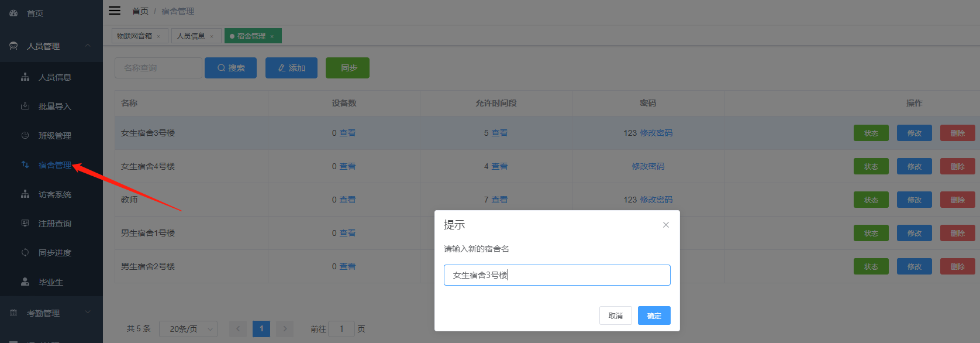The height and width of the screenshot is (343, 980).
Task: Click the 前往 page number field
Action: (x=341, y=329)
